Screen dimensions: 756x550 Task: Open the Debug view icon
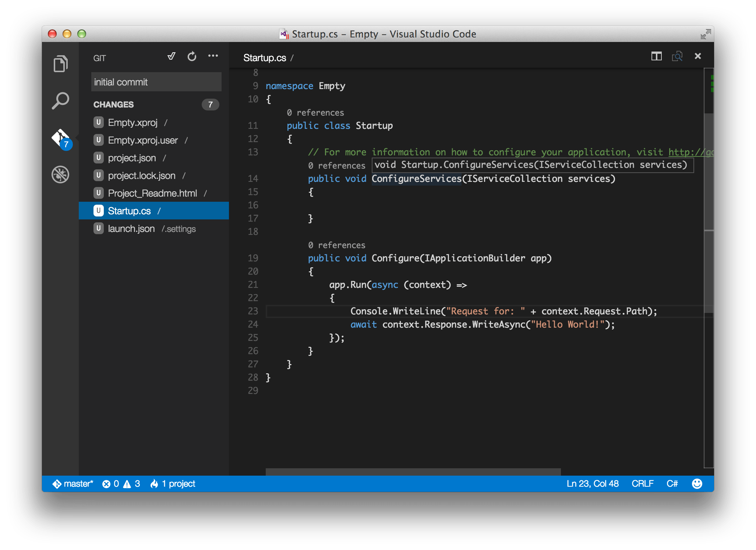click(x=60, y=174)
